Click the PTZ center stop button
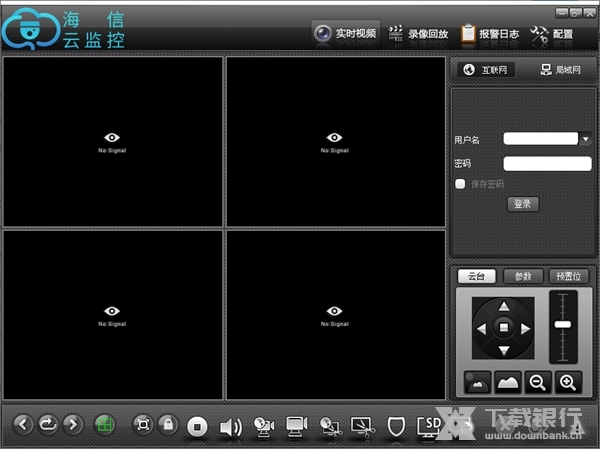 tap(504, 328)
